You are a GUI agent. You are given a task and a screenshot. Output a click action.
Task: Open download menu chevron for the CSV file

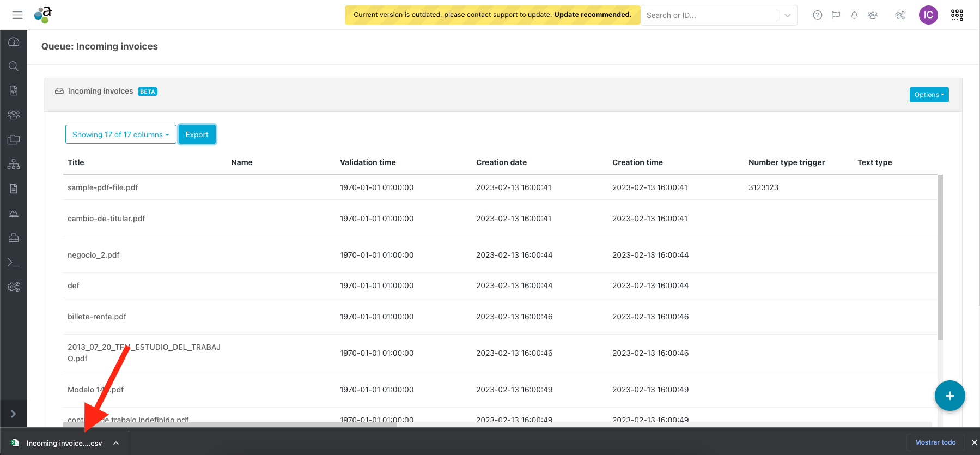tap(116, 443)
